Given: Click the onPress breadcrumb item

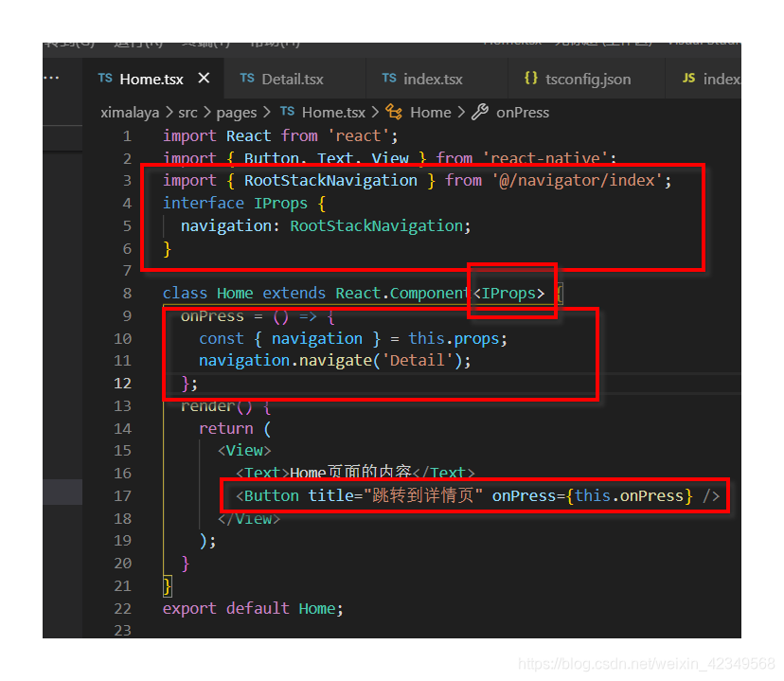Looking at the screenshot, I should click(523, 113).
